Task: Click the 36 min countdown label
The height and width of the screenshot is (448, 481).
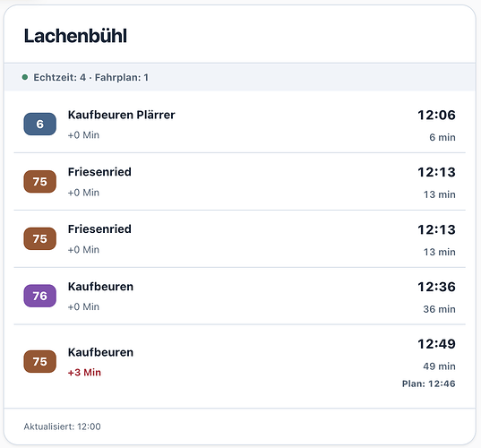Action: [x=439, y=309]
